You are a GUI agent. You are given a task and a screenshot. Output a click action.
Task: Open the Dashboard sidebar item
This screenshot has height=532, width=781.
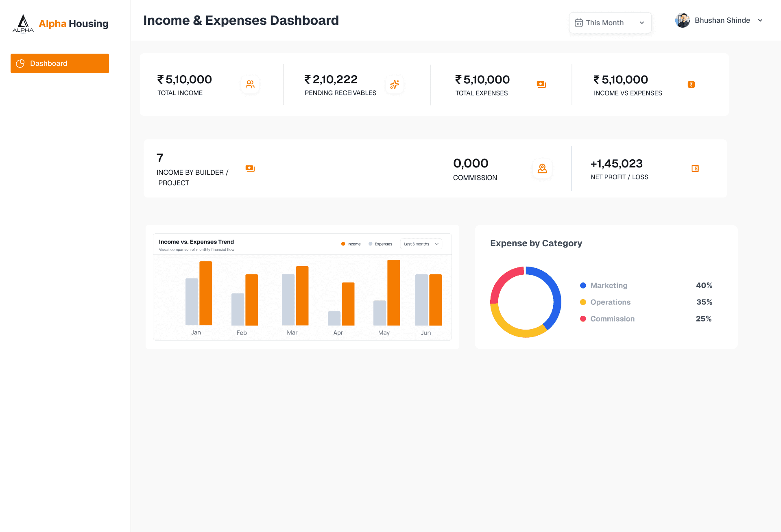coord(60,63)
